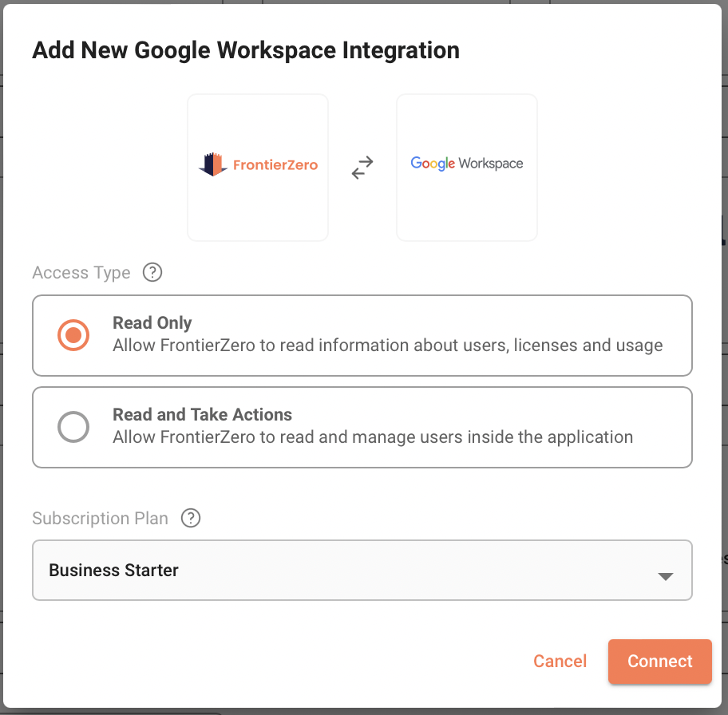Open the Subscription Plan help icon
Viewport: 728px width, 715px height.
point(191,519)
